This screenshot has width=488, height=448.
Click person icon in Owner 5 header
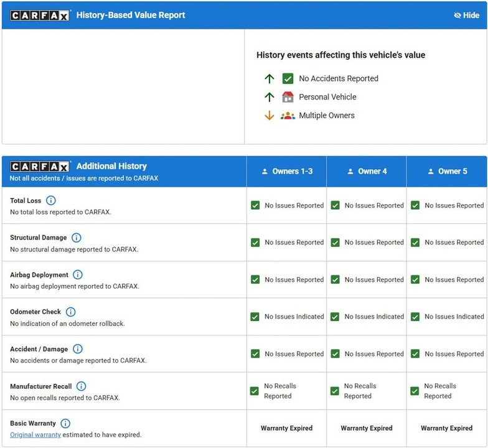[x=431, y=172]
